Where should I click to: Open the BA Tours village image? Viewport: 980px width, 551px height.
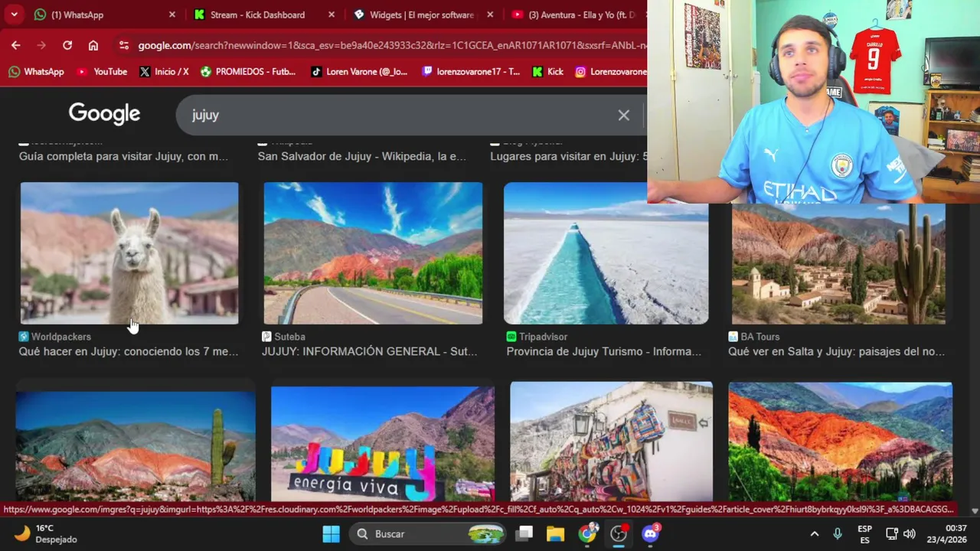coord(838,264)
